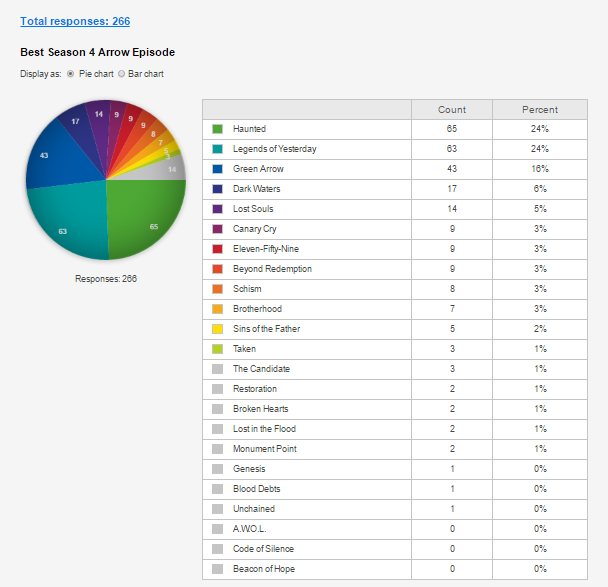Open the Total responses: 266 link
Screen dimensions: 608x587
point(75,21)
